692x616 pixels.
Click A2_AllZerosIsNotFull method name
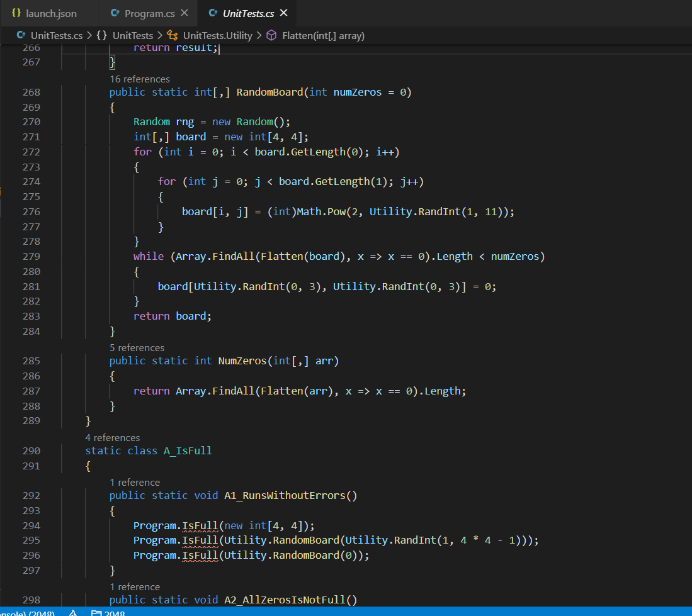(285, 600)
